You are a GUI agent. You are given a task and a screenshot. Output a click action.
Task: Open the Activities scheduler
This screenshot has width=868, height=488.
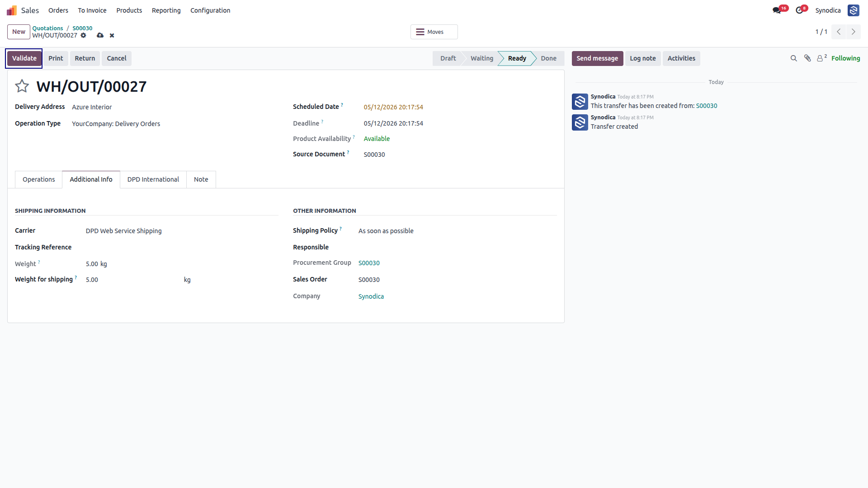[681, 58]
